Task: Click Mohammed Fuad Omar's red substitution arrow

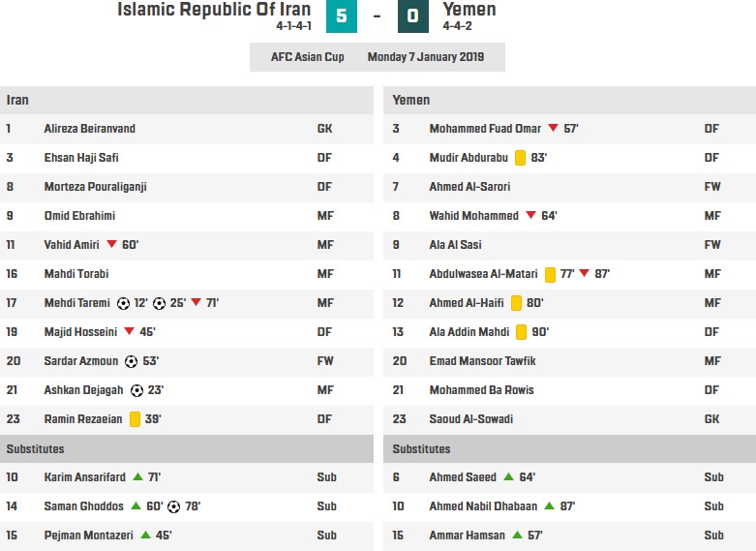Action: point(554,128)
